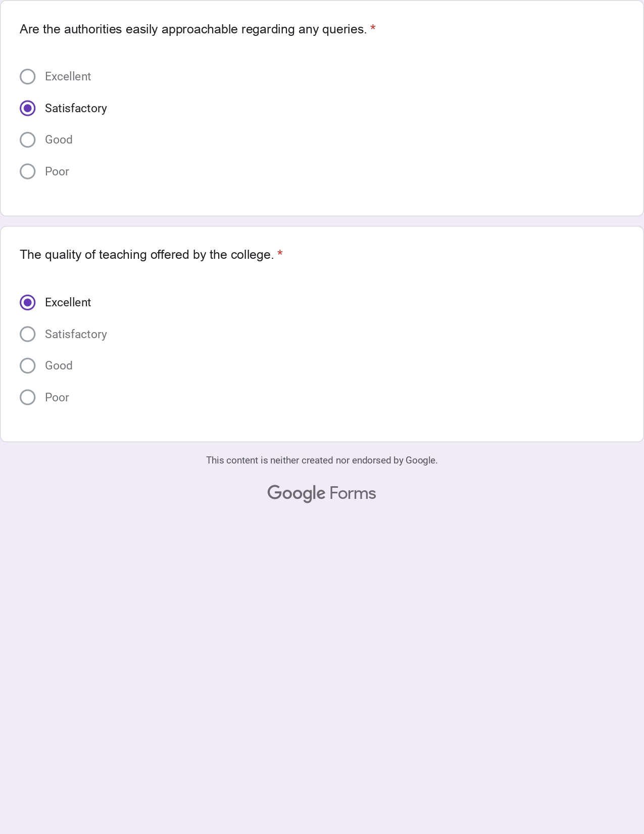
Task: Click the Poor label under teaching quality
Action: pos(57,397)
